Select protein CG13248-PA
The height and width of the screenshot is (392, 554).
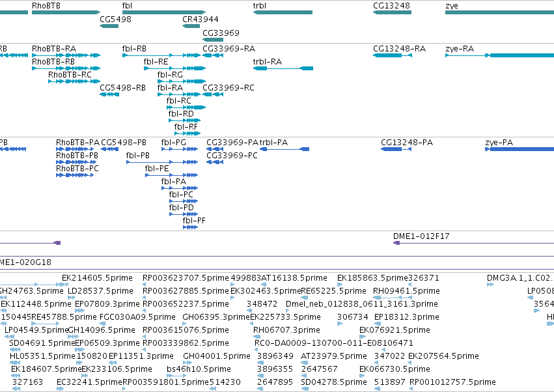click(407, 143)
